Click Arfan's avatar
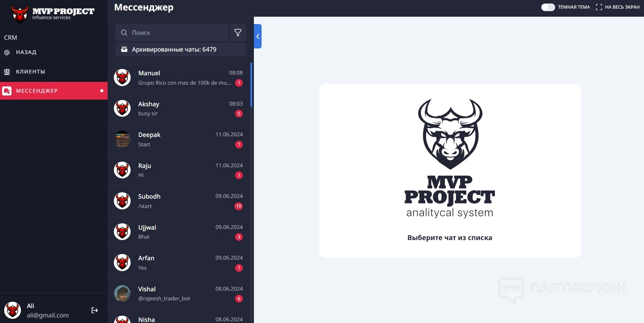This screenshot has width=644, height=323. 122,263
